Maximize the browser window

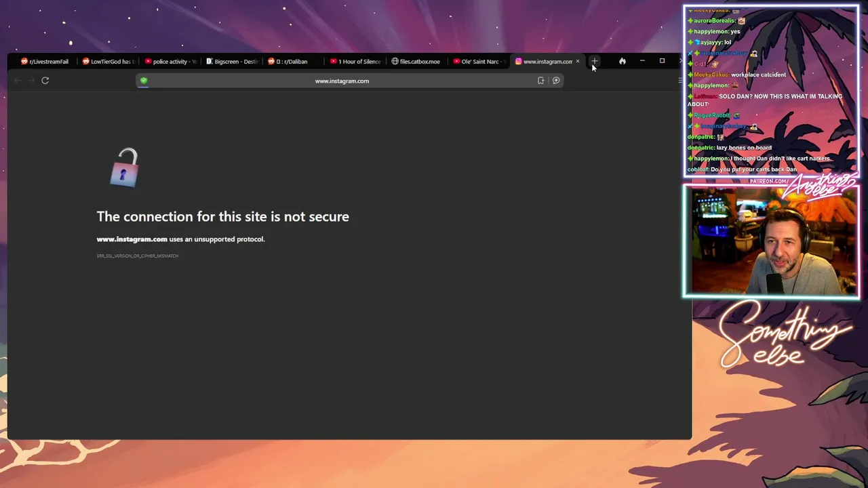(662, 61)
